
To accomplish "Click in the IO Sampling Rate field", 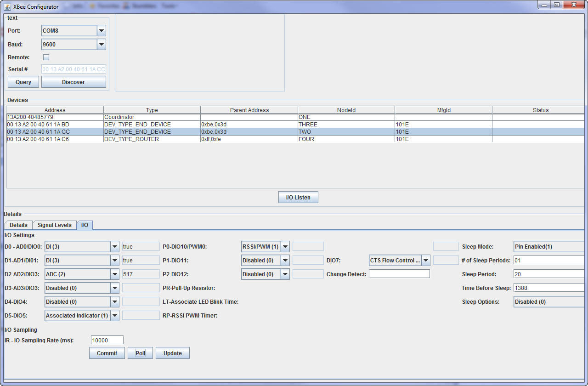I will (x=107, y=340).
